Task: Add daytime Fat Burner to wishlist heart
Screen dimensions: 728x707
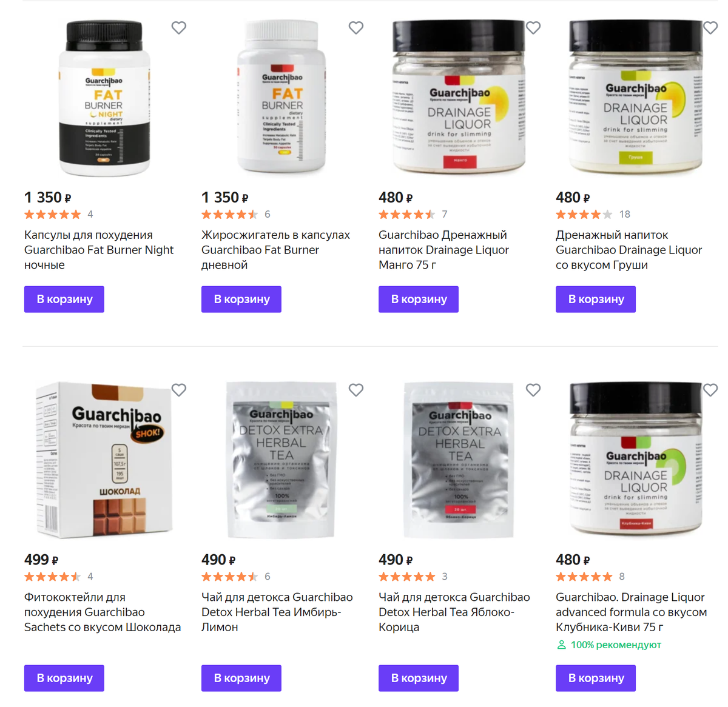Action: (356, 28)
